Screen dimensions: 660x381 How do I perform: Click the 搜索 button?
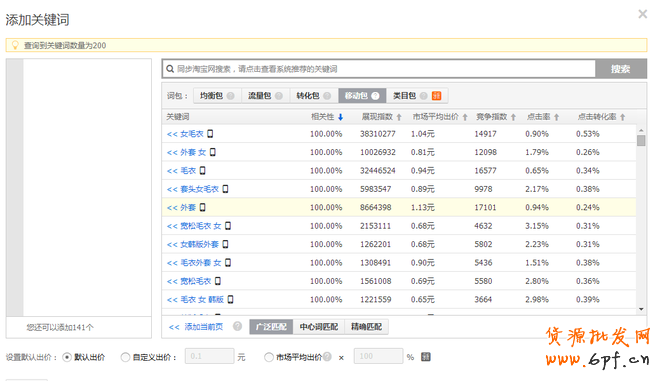tap(621, 69)
